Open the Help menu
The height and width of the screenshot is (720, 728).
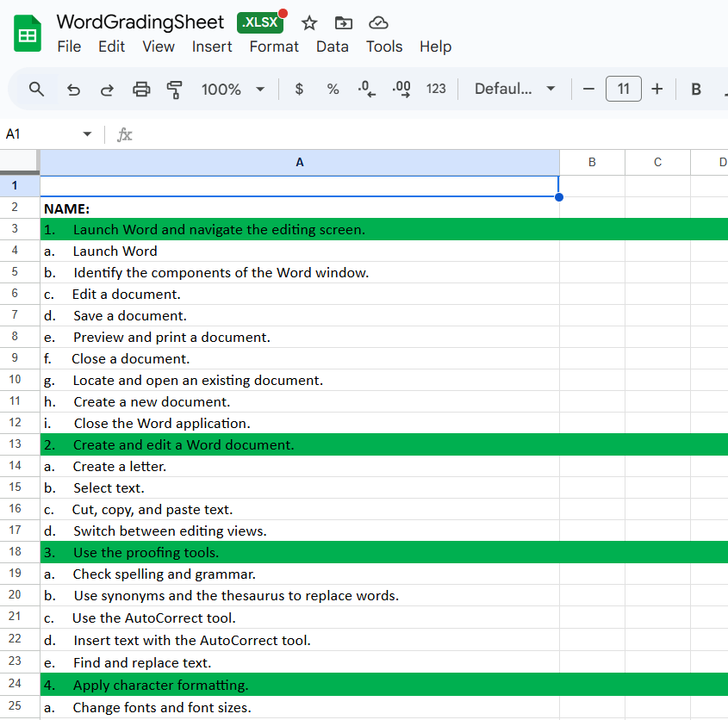435,47
